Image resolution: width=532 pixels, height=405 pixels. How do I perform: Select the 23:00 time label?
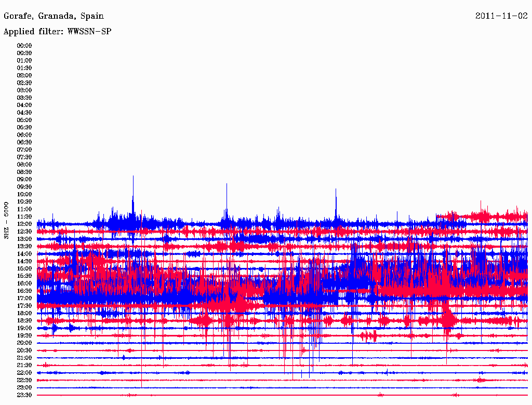pos(24,388)
